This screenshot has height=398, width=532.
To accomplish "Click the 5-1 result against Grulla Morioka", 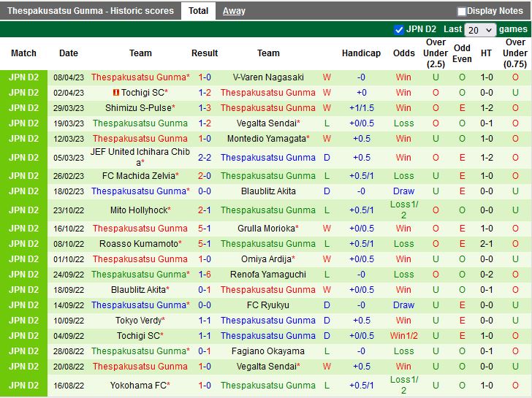I will (205, 228).
